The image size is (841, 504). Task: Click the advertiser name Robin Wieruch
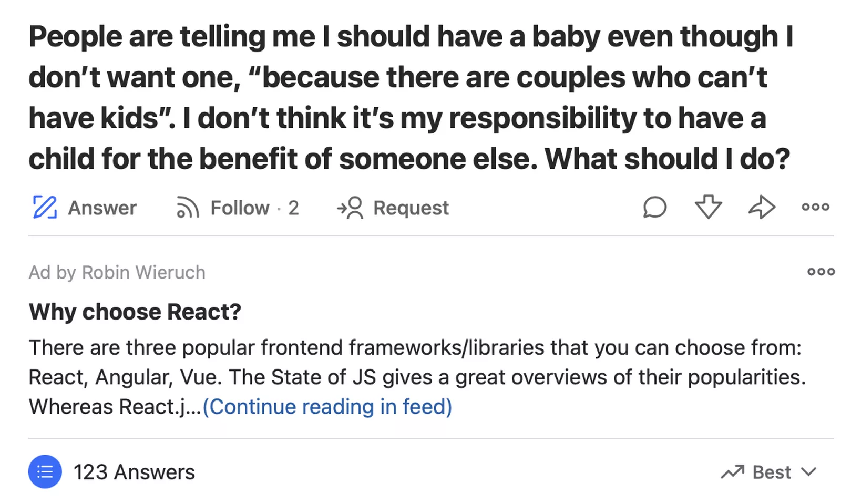[143, 272]
